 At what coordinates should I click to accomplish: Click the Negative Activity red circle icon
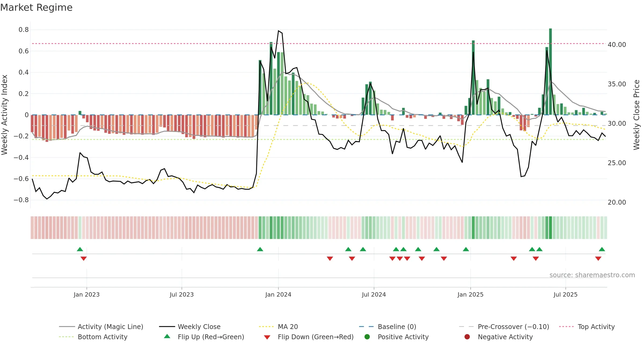coord(467,337)
